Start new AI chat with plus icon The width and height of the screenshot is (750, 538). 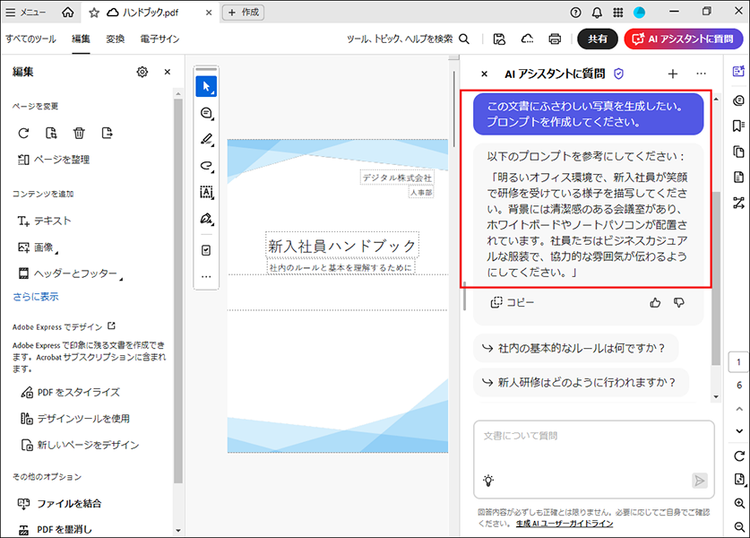tap(673, 74)
